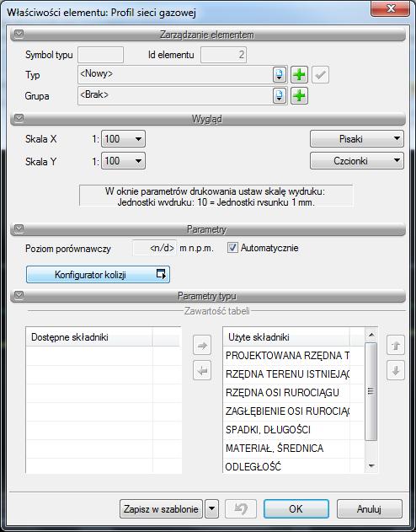Click the Symbol typu input field
This screenshot has height=532, width=416.
tap(100, 55)
